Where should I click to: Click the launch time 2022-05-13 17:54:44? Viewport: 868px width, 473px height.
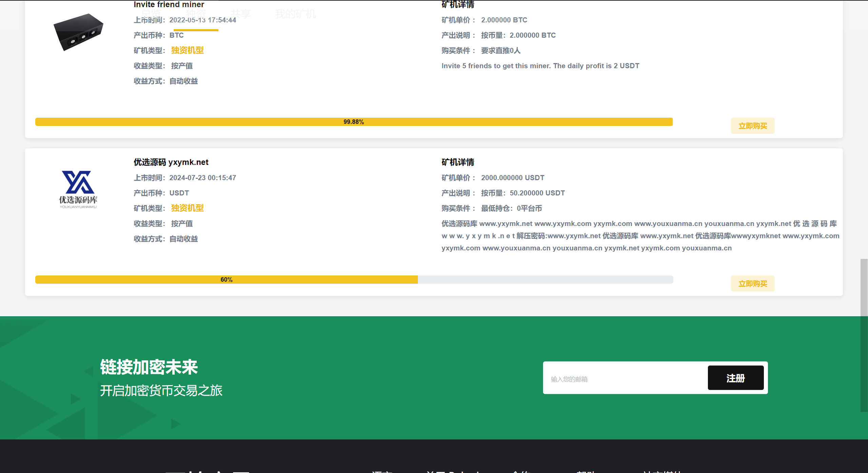click(x=202, y=20)
